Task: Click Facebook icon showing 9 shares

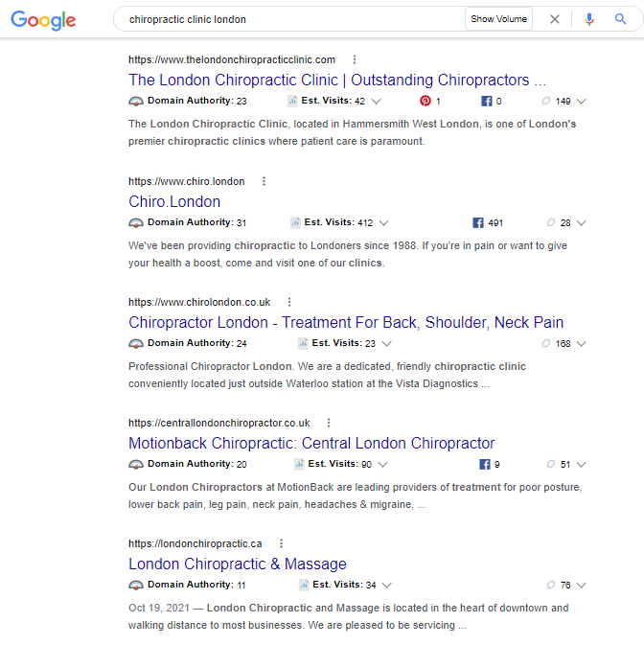Action: pyautogui.click(x=485, y=465)
